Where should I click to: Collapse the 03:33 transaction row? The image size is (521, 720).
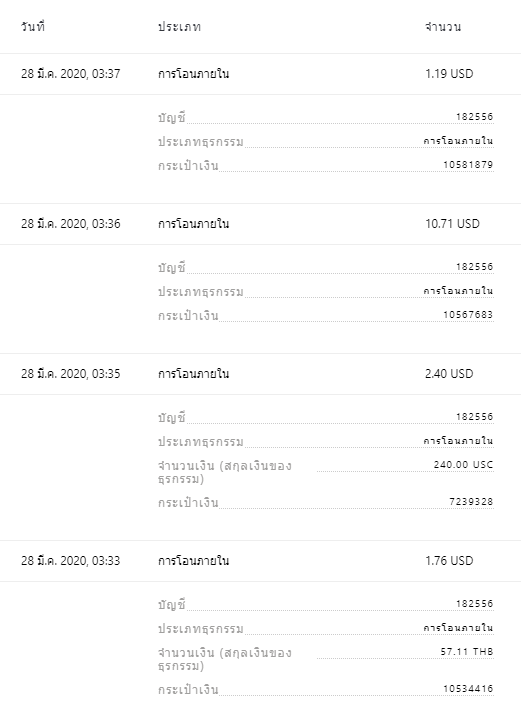click(260, 561)
